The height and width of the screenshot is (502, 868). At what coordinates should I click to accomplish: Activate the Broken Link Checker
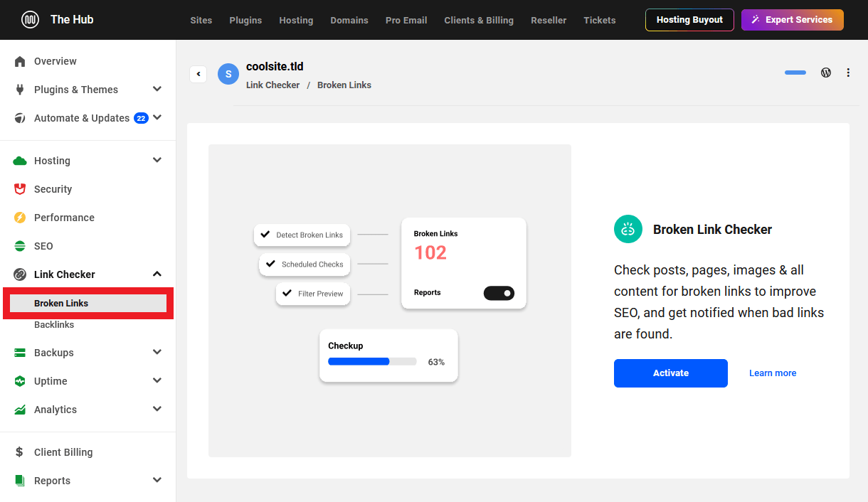(x=670, y=373)
